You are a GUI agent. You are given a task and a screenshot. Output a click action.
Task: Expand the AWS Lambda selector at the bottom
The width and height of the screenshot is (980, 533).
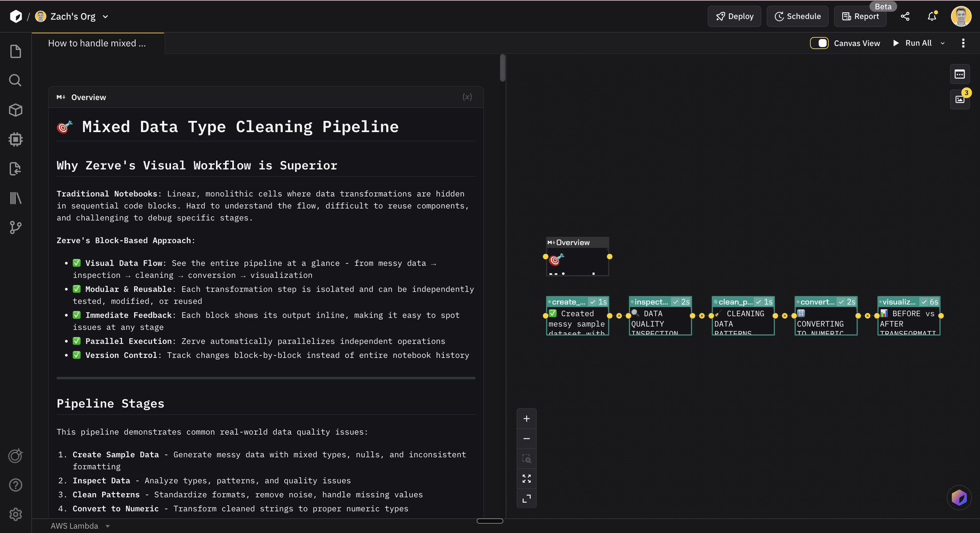point(107,526)
